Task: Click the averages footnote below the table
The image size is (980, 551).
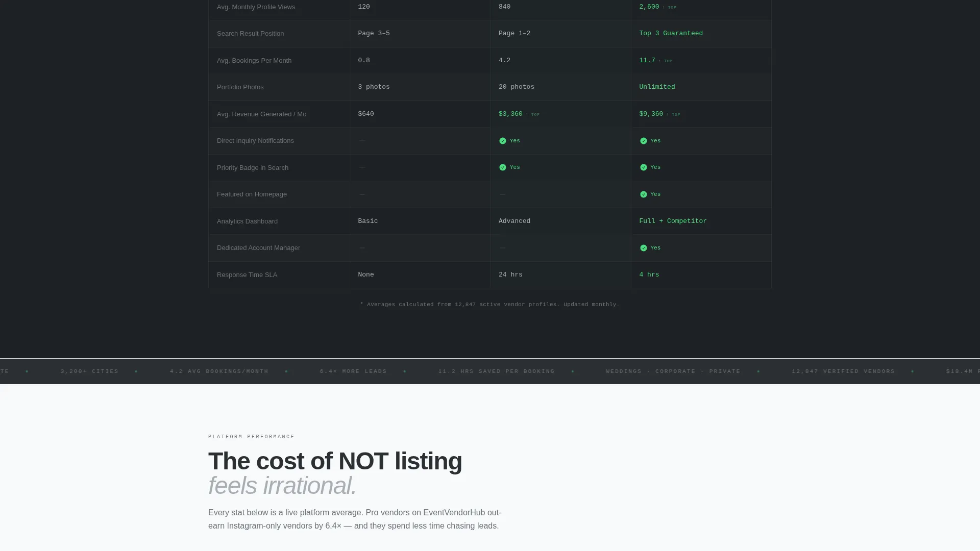Action: pyautogui.click(x=490, y=305)
